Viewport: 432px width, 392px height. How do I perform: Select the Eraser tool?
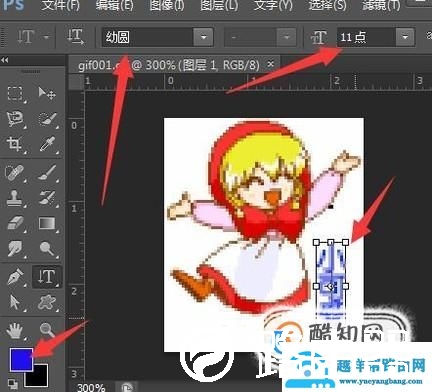click(x=15, y=223)
